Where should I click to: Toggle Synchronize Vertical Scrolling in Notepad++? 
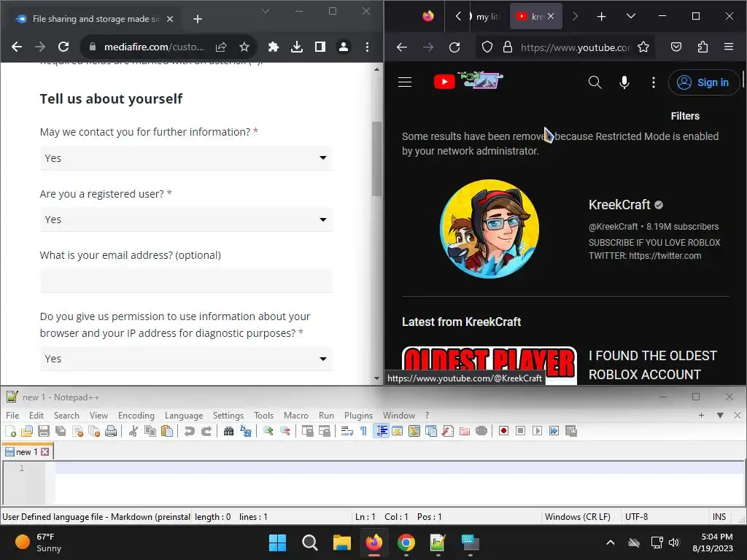click(307, 432)
